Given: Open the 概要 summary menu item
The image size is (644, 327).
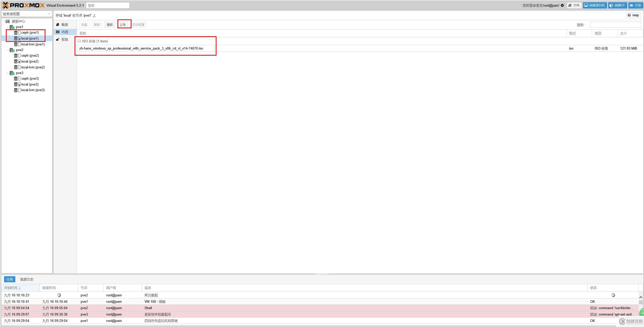Looking at the screenshot, I should [x=65, y=25].
